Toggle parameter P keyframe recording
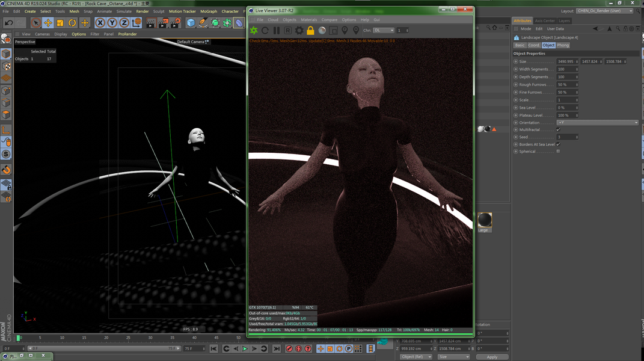Viewport: 644px width, 361px height. 349,348
